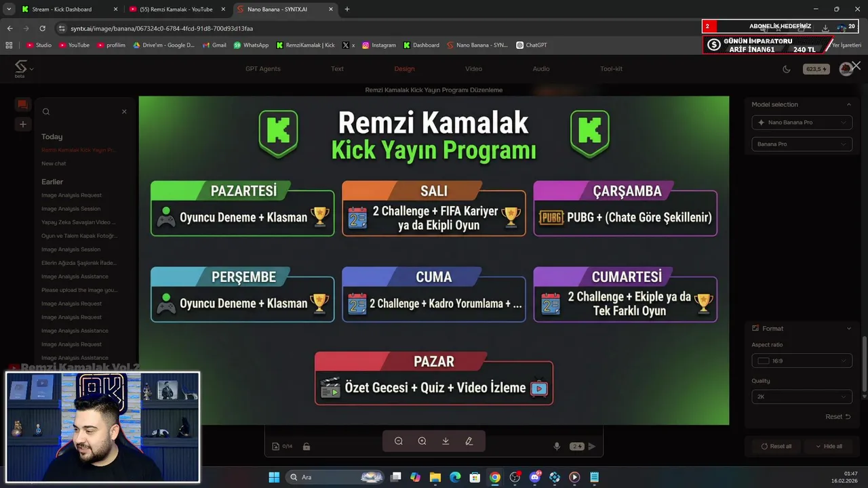The image size is (868, 488).
Task: Open Nano Banana Pro model dropdown
Action: [802, 122]
